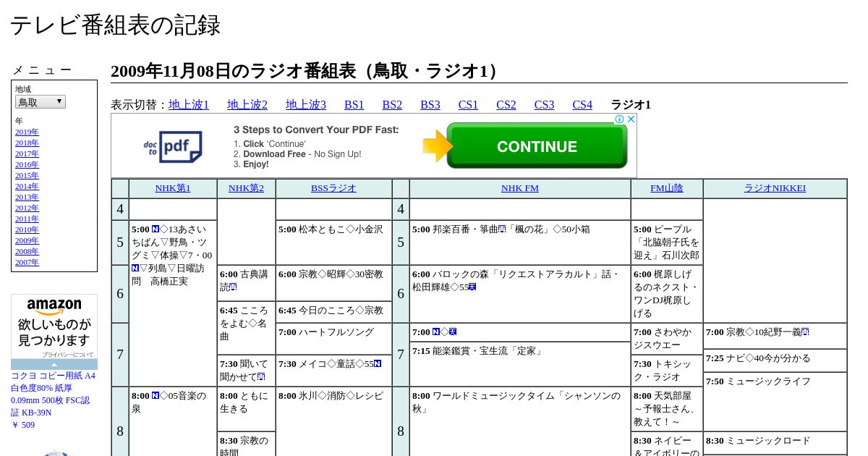Click the rebroadcast icon in 紀野一義 entry

805,332
